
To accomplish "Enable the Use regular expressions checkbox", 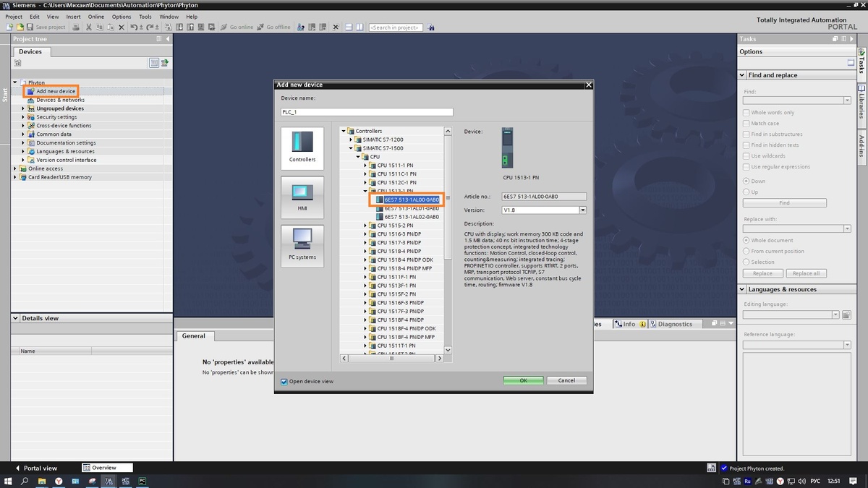I will click(746, 167).
